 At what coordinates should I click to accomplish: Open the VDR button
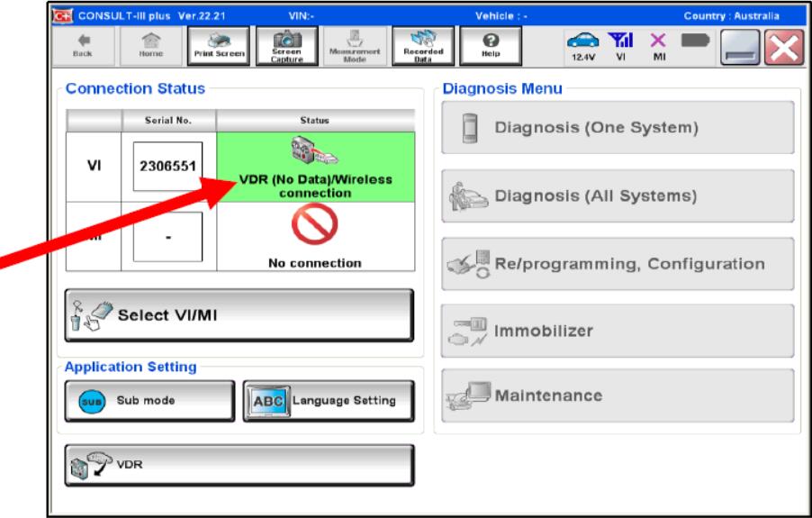(x=239, y=465)
